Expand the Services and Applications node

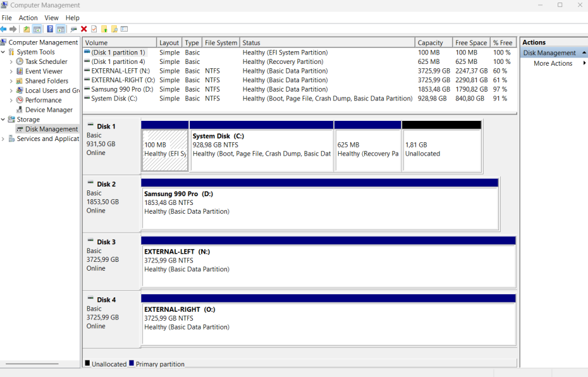[3, 139]
